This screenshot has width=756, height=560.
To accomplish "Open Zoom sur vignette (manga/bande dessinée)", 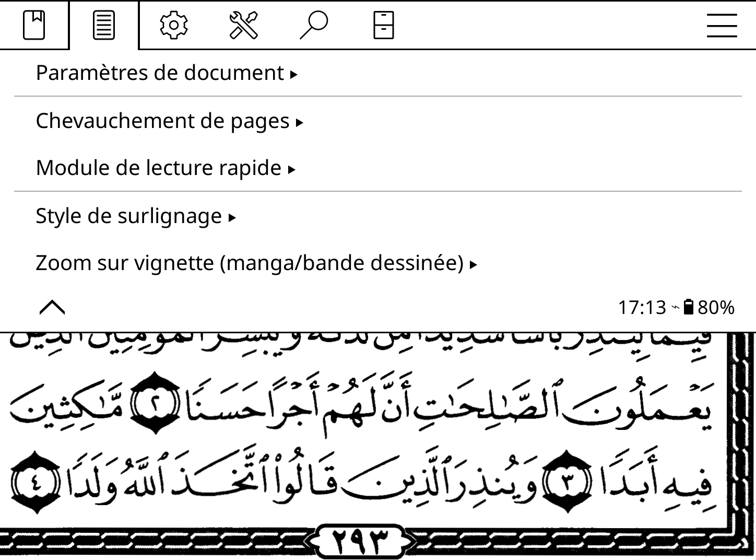I will [x=378, y=263].
